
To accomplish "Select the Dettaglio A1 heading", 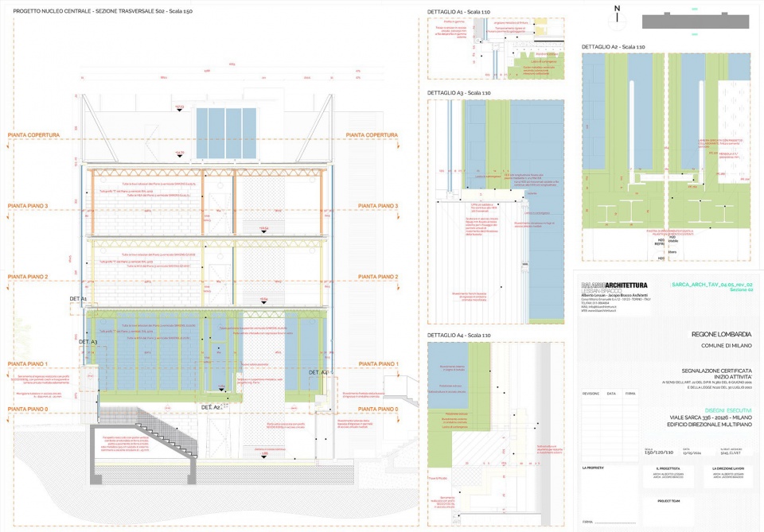I will tap(458, 12).
